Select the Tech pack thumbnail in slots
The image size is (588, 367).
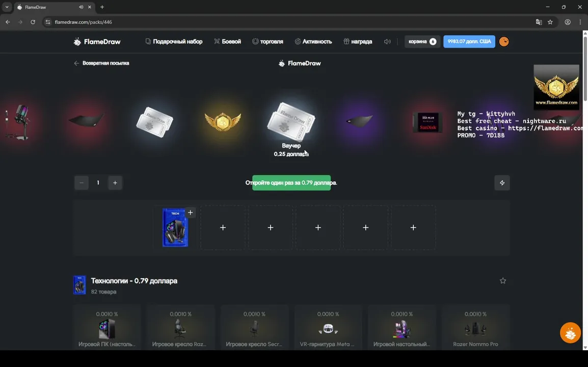pos(175,228)
